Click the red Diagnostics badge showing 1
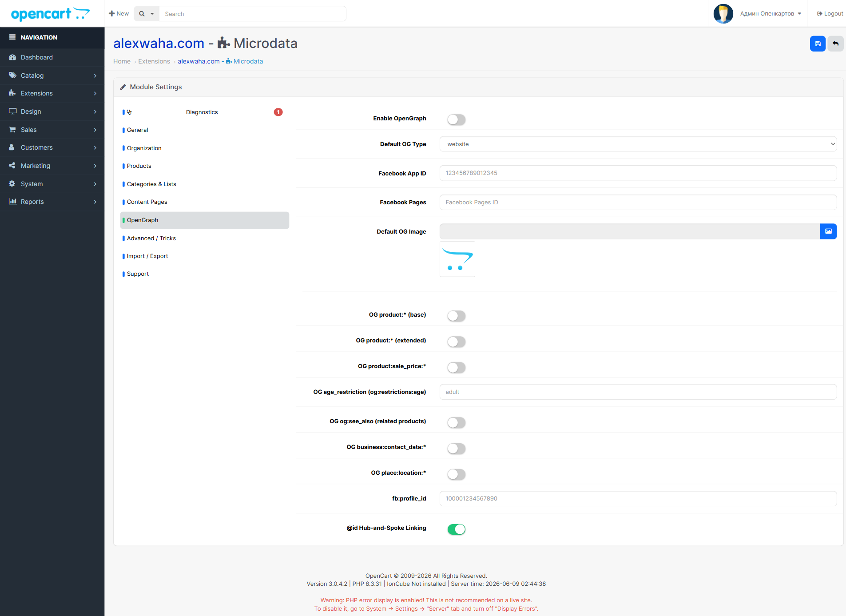The height and width of the screenshot is (616, 846). click(278, 112)
